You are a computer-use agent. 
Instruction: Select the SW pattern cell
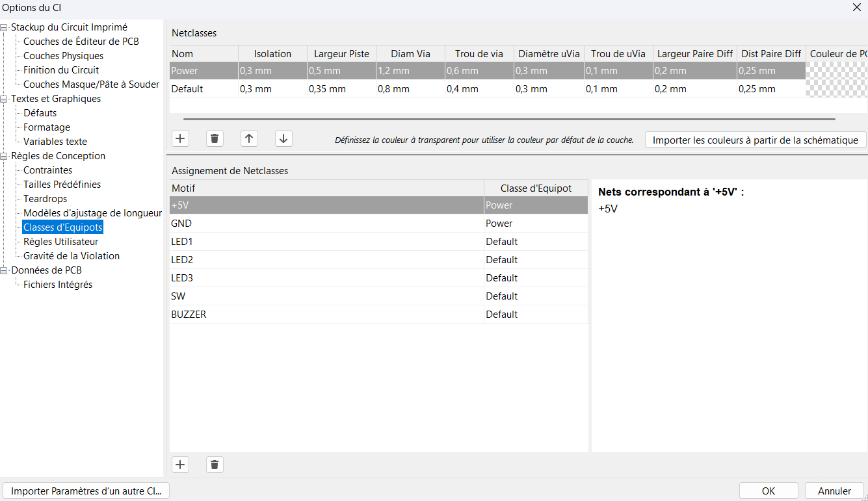(x=326, y=296)
